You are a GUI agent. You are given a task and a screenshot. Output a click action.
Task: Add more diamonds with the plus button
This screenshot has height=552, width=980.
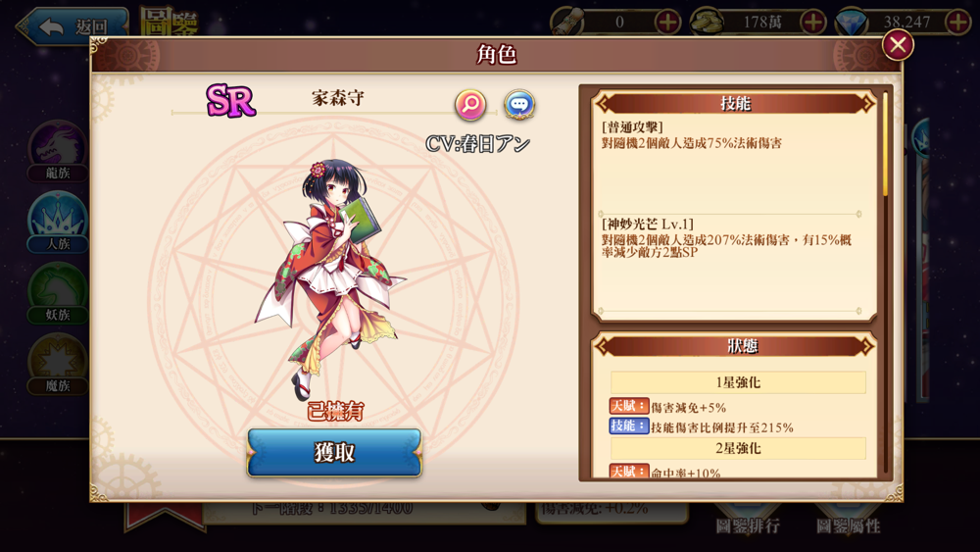(x=958, y=22)
